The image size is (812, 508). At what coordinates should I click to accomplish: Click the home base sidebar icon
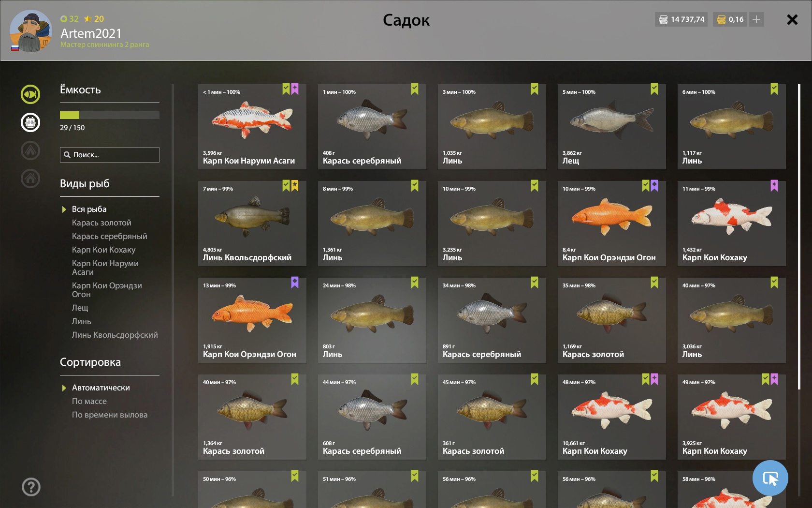(x=30, y=179)
